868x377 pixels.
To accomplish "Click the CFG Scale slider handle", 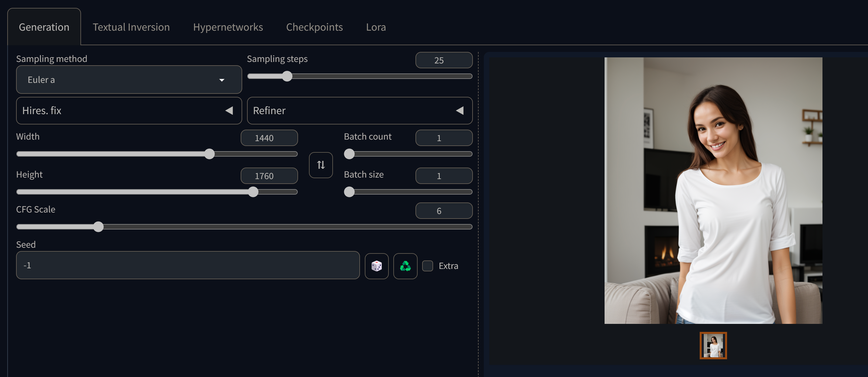I will pyautogui.click(x=98, y=227).
